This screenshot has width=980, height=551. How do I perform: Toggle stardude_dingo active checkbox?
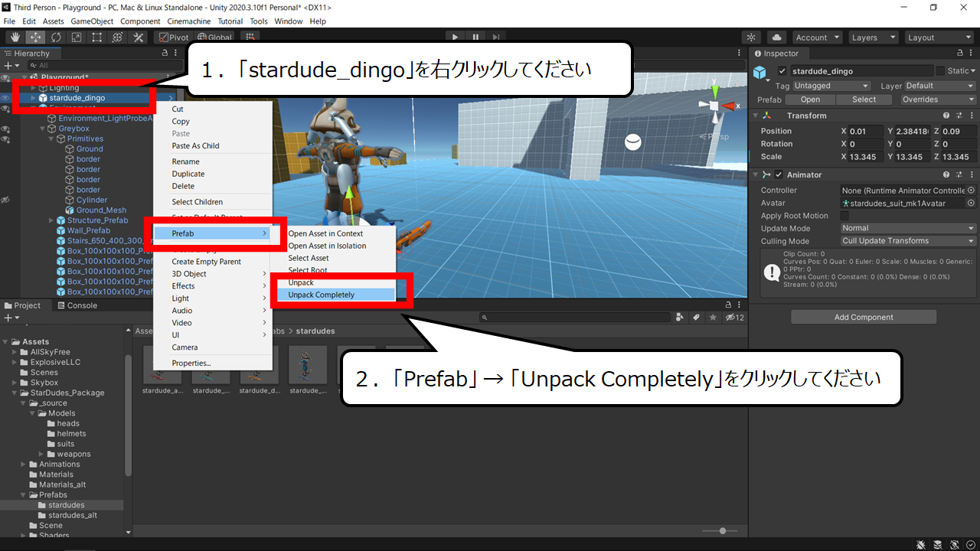click(x=782, y=71)
